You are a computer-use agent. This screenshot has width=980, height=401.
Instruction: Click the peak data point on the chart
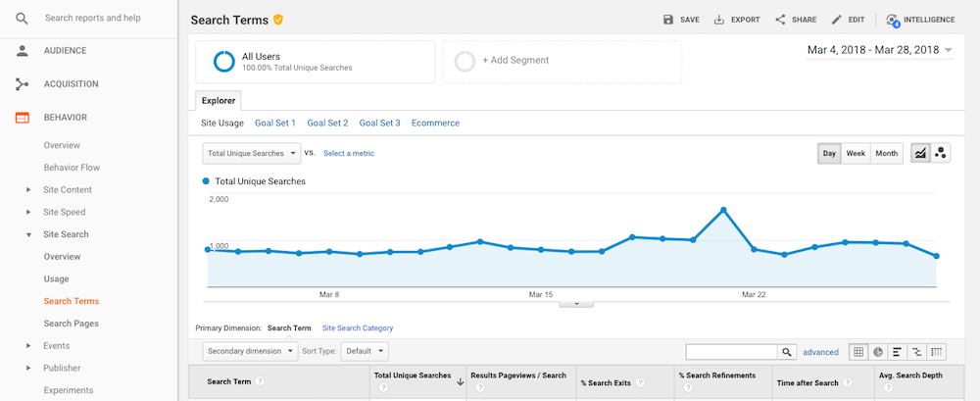723,210
